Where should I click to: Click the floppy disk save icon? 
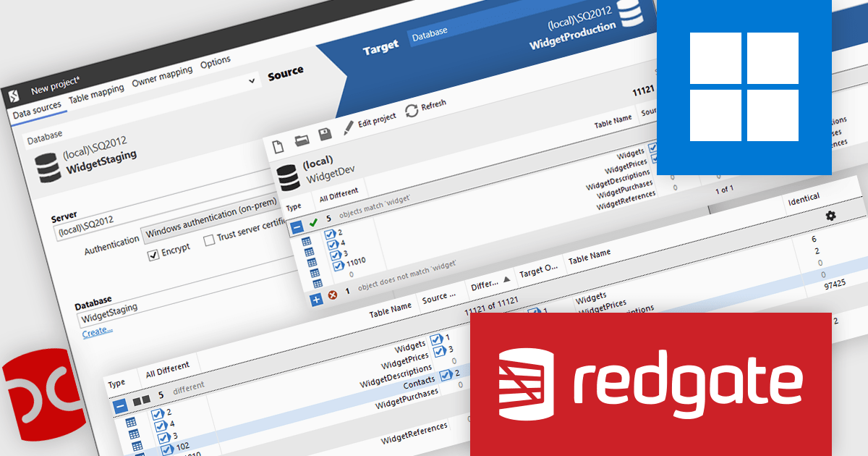[325, 134]
